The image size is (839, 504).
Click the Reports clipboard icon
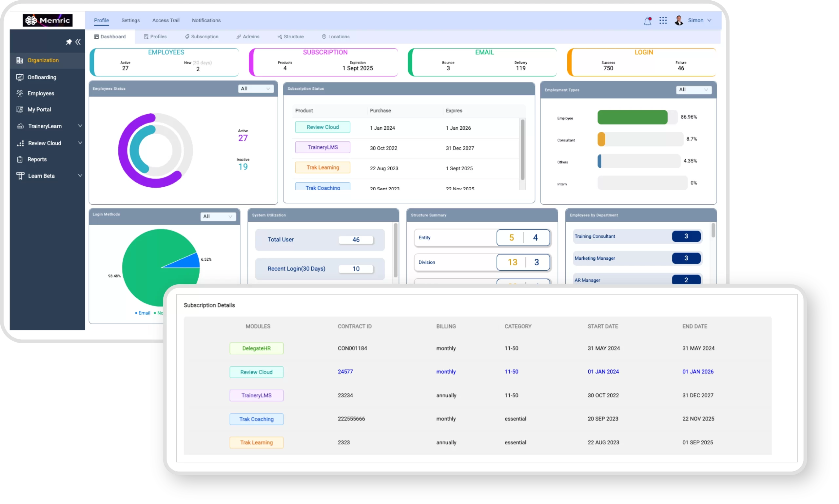coord(20,159)
